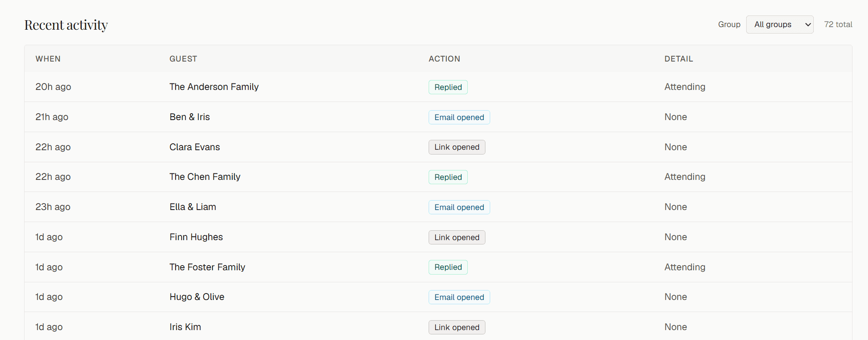Click Email opened badge for Ella & Liam
Viewport: 868px width, 340px height.
click(x=459, y=207)
